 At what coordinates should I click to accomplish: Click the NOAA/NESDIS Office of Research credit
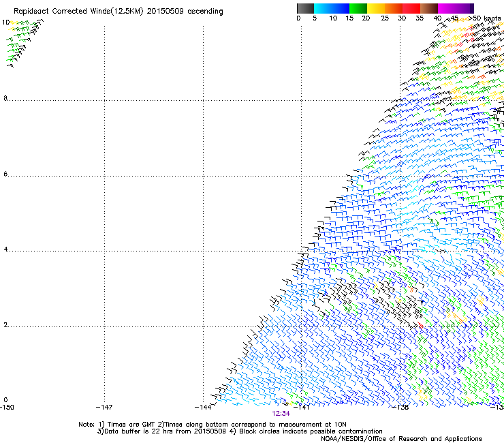coord(401,439)
